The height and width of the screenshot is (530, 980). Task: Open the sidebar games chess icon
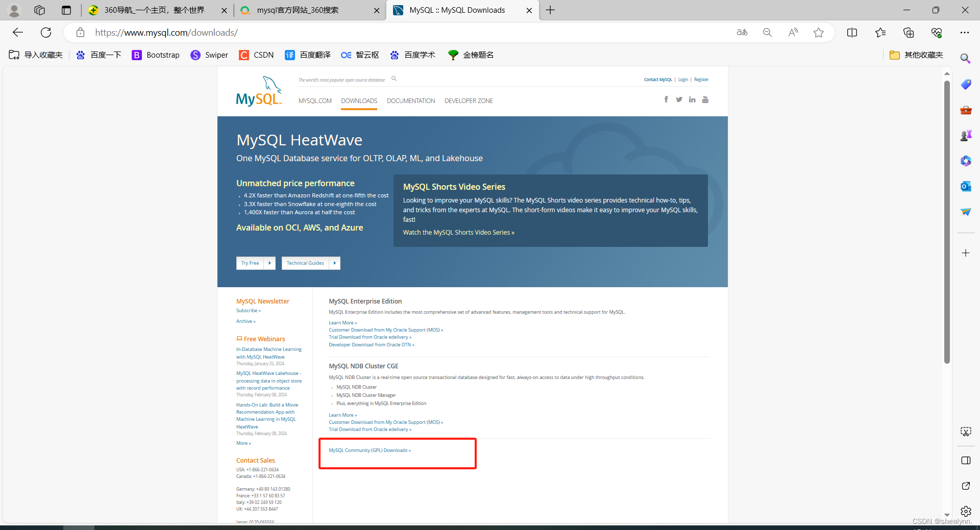966,135
